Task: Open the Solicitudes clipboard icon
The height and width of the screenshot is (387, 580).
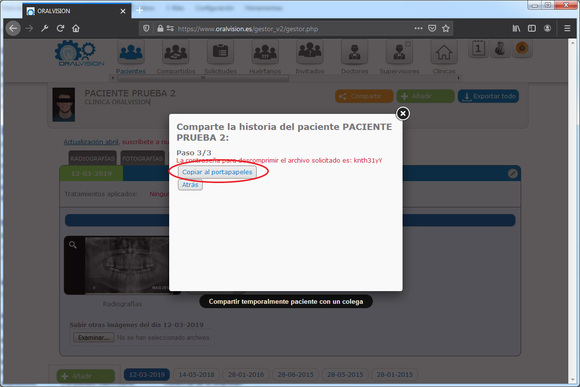Action: 220,53
